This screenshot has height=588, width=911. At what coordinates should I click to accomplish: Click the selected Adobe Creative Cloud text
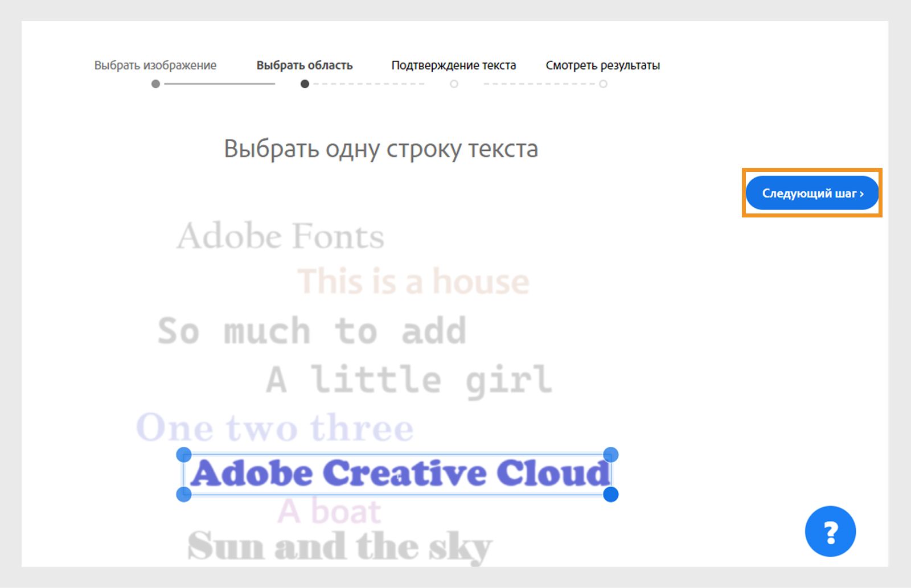pyautogui.click(x=400, y=474)
